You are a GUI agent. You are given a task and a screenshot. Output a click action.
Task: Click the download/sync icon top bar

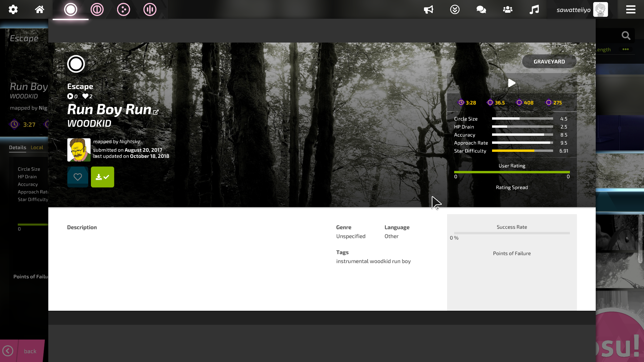tap(455, 10)
